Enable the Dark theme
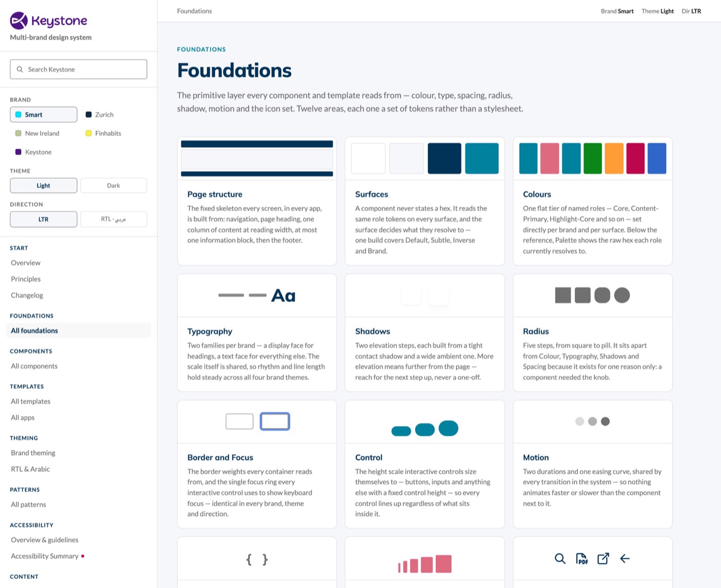Screen dimensions: 721x588 113,185
